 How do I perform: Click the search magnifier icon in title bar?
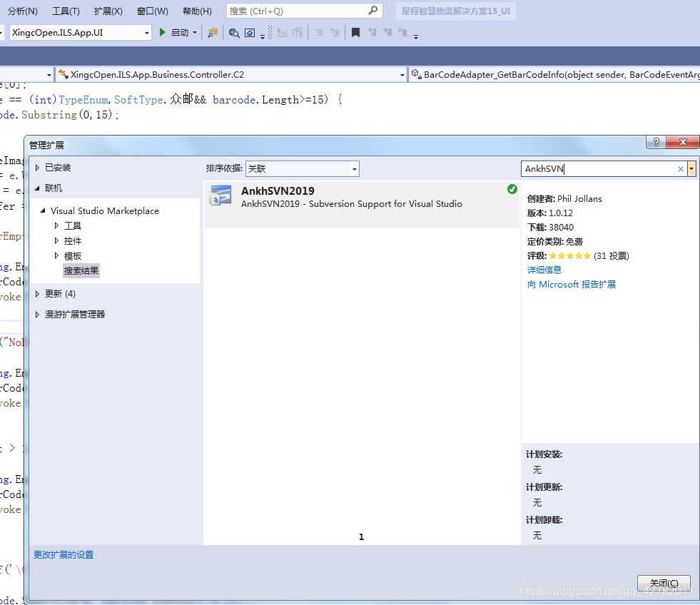tap(373, 10)
